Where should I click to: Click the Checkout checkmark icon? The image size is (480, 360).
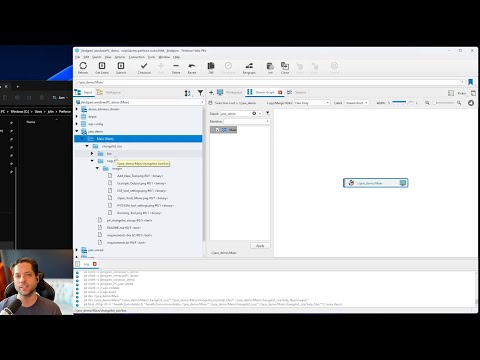pos(144,66)
